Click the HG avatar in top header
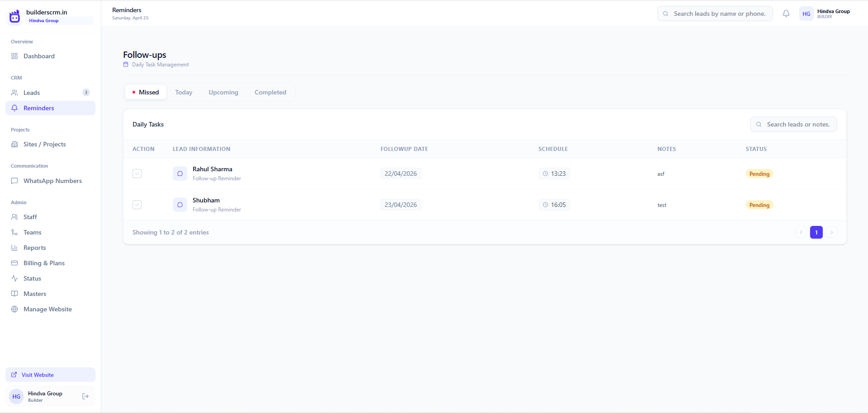 tap(806, 14)
